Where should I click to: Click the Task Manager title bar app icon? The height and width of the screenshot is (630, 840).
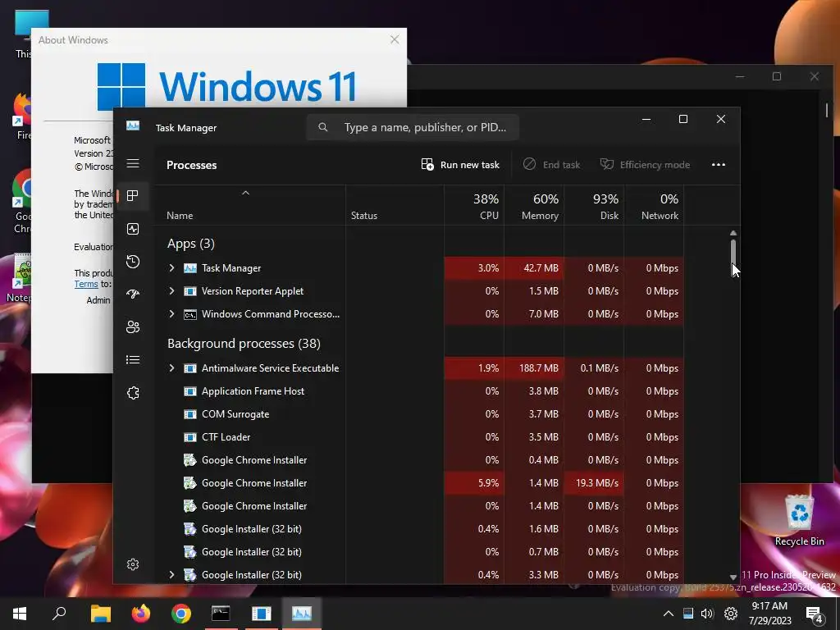[x=133, y=126]
